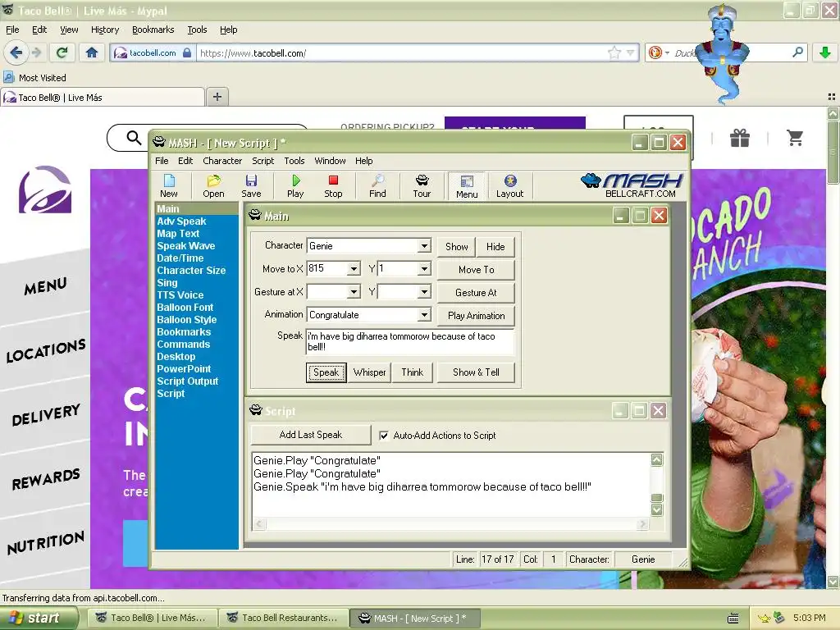840x630 pixels.
Task: Open the Move to Y dropdown arrow
Action: coord(424,268)
